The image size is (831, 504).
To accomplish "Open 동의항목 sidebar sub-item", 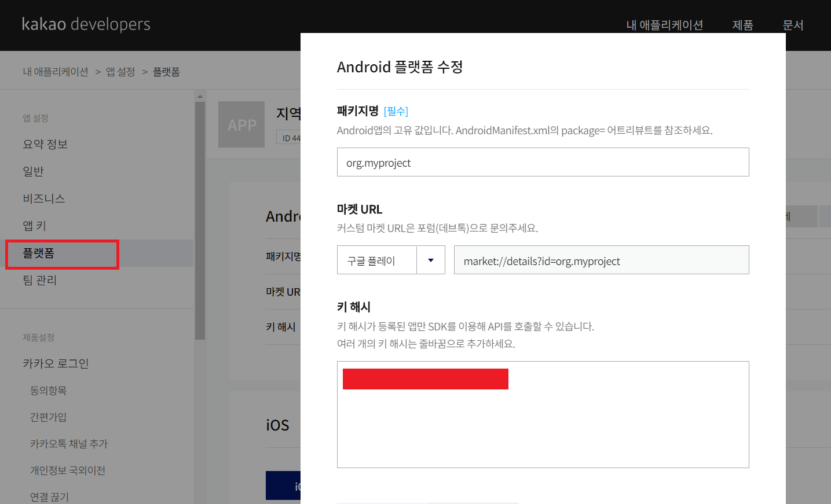I will pos(49,391).
